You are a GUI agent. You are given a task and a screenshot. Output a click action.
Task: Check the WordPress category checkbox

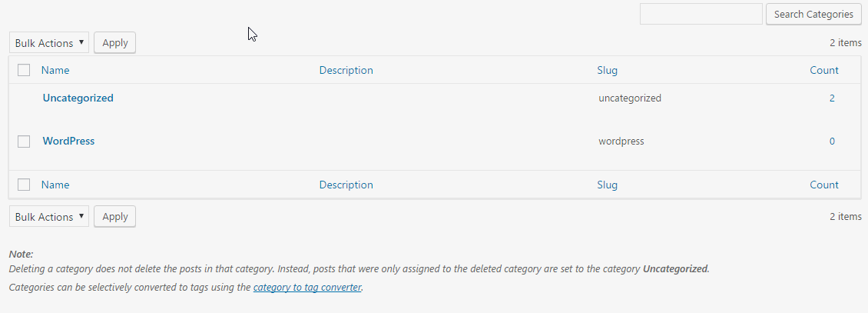click(x=24, y=142)
